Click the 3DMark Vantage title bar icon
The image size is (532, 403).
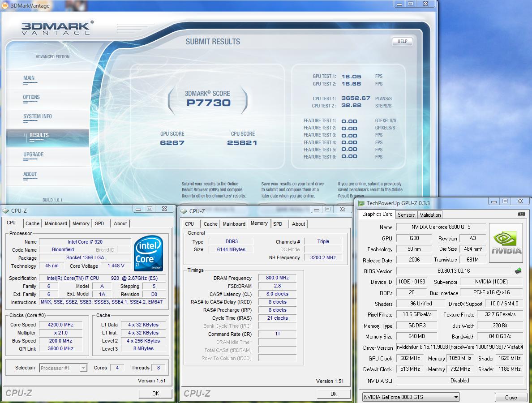(5, 5)
